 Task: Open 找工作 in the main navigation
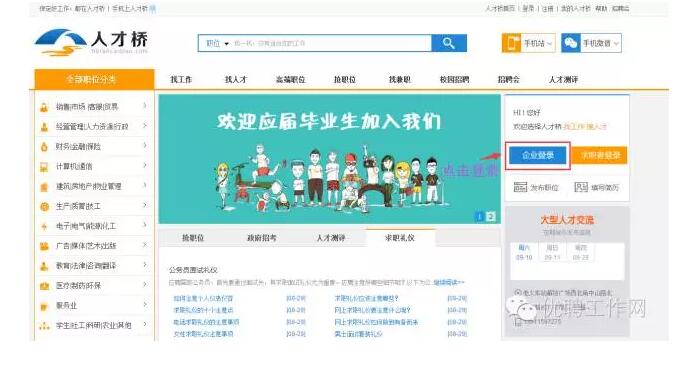(181, 80)
